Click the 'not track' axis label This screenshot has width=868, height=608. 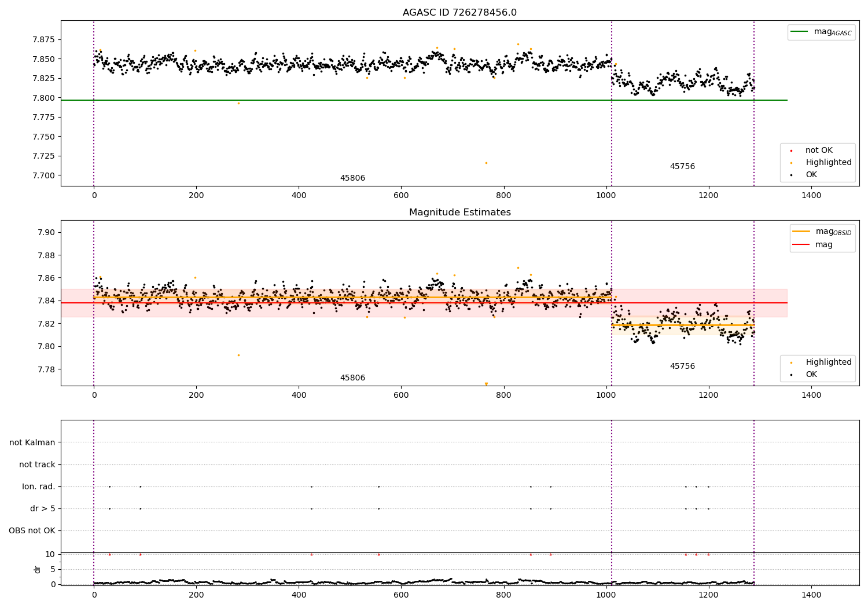[37, 465]
